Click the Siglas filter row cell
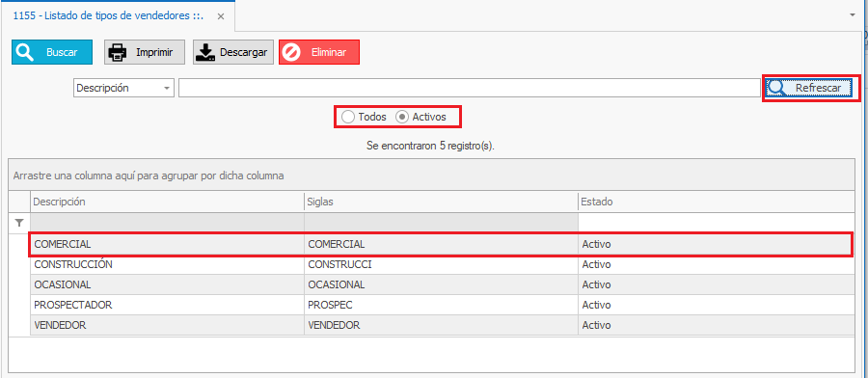The width and height of the screenshot is (868, 378). tap(441, 223)
